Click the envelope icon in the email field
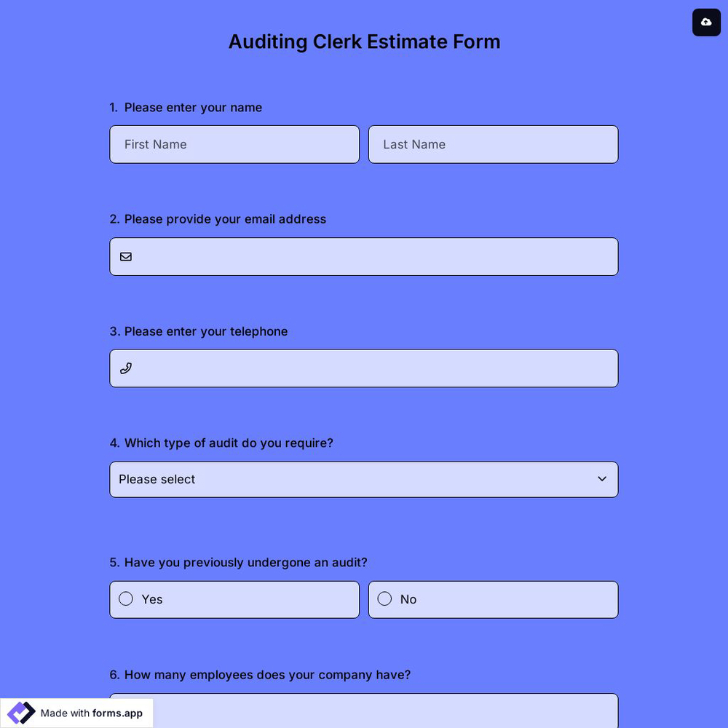 coord(126,256)
